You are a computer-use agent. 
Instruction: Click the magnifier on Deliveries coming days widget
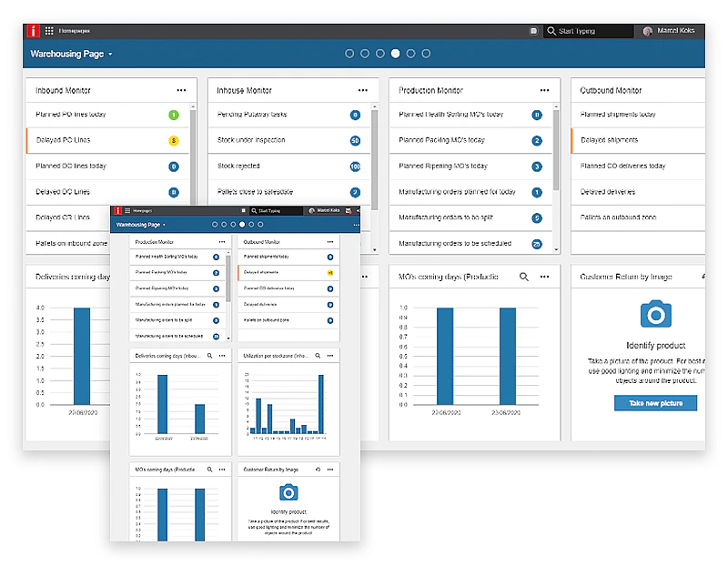coord(210,357)
